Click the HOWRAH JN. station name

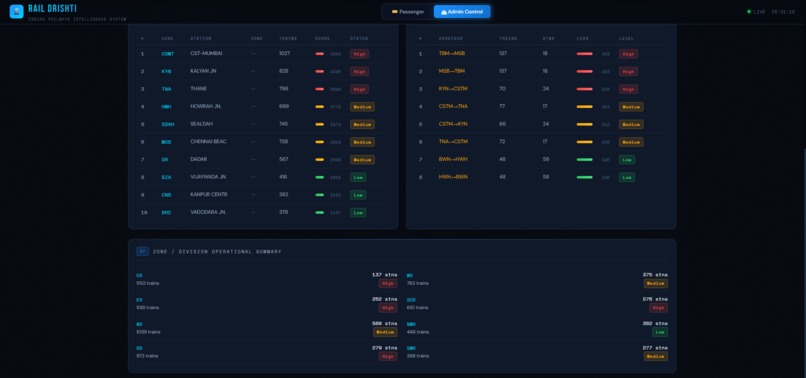(206, 106)
